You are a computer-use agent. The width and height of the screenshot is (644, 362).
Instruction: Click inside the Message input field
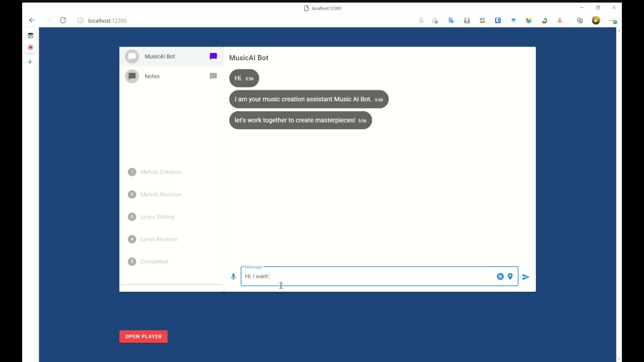click(x=368, y=277)
